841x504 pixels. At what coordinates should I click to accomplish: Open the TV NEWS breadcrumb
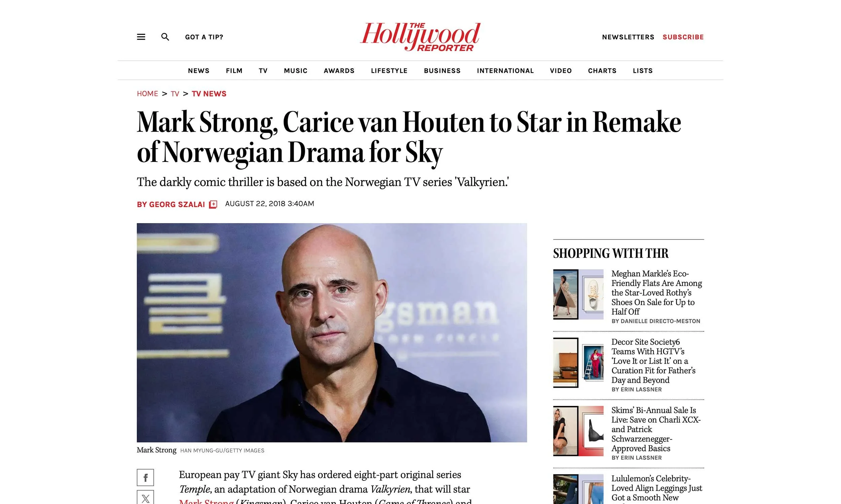[209, 94]
